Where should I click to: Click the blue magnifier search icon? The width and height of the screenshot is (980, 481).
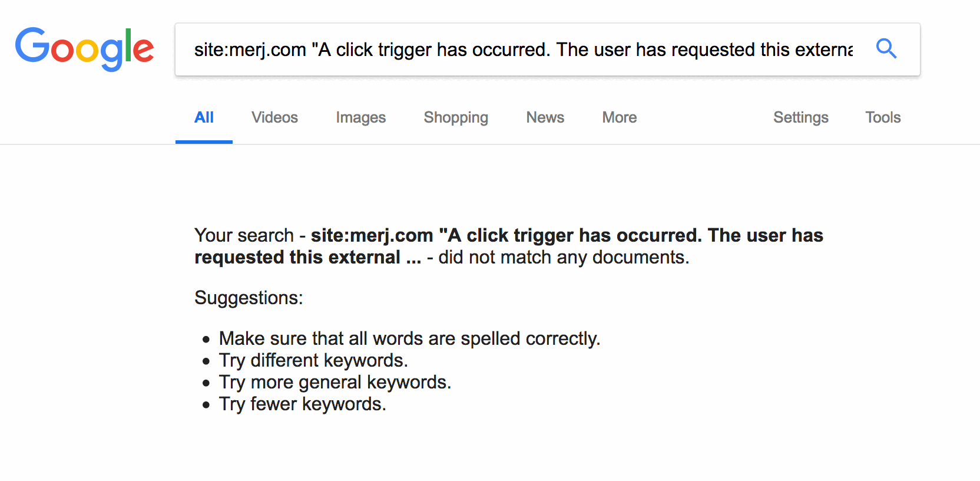[886, 49]
